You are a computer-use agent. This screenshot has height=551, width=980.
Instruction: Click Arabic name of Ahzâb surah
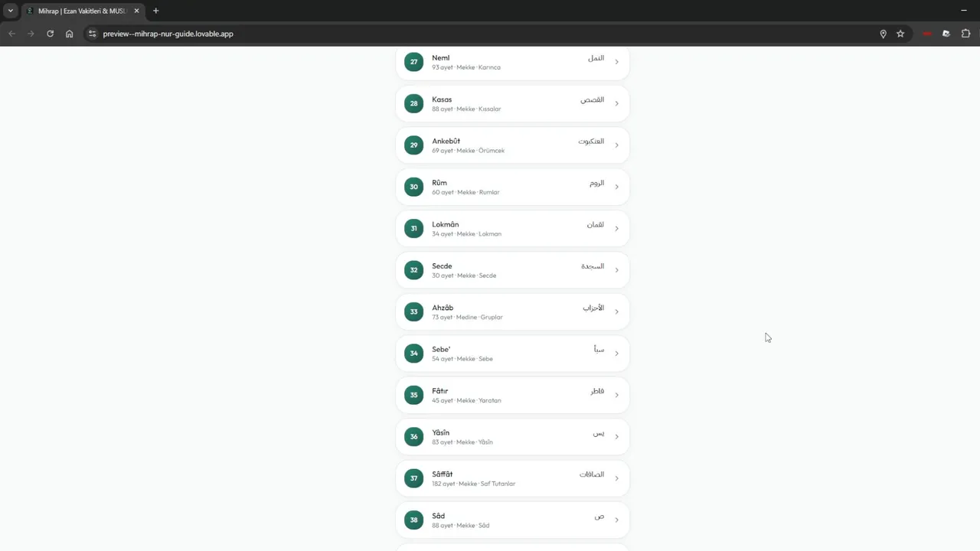point(593,308)
